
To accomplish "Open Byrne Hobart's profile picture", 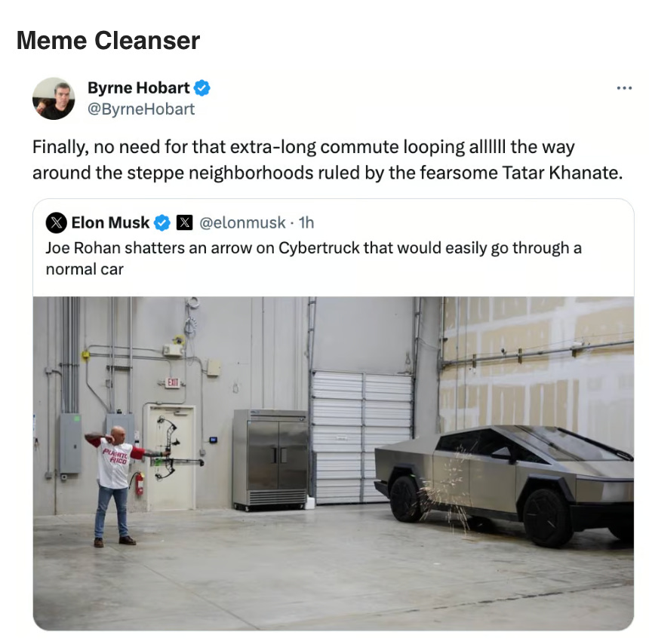I will pyautogui.click(x=54, y=99).
